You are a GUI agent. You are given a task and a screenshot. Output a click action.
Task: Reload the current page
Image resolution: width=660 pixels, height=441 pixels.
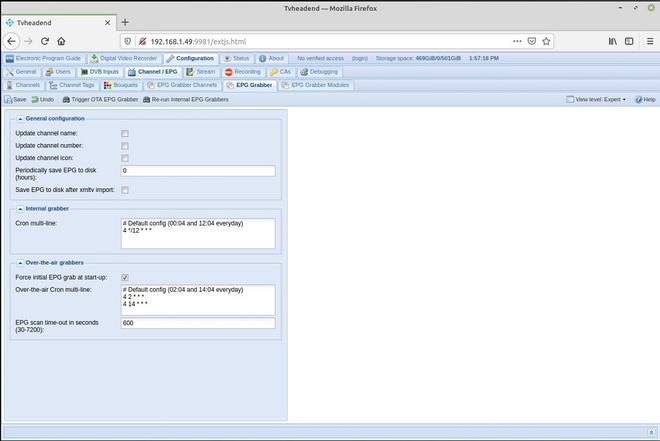click(45, 41)
